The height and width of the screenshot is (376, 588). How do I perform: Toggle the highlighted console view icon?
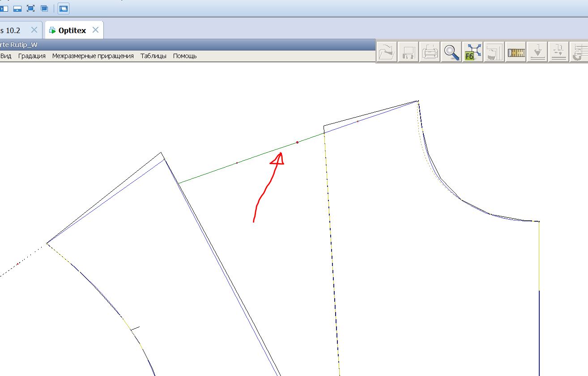pos(64,8)
